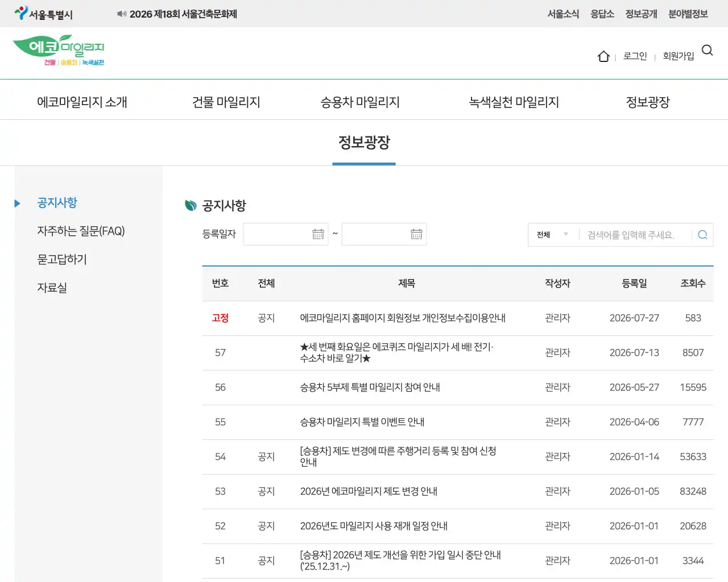Click the end date input field
This screenshot has width=728, height=582.
tap(384, 234)
